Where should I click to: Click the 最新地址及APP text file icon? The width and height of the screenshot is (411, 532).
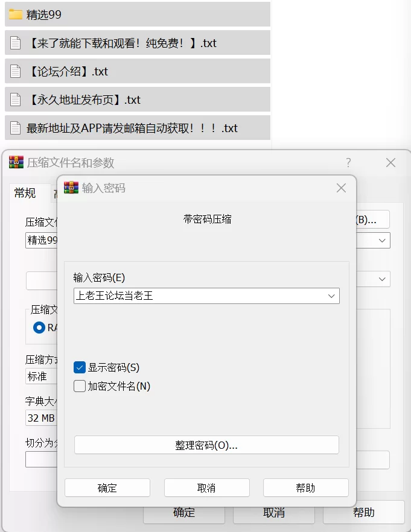pyautogui.click(x=16, y=128)
